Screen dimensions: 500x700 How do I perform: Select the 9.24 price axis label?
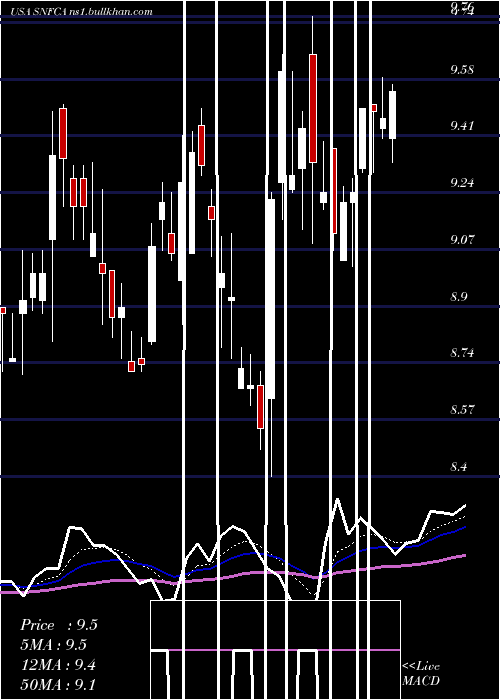click(462, 183)
